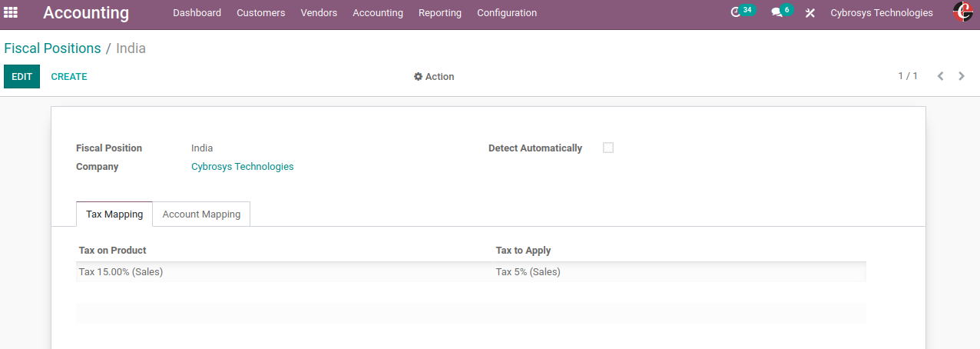Open the Action dropdown menu
Screen dimensions: 980x349
point(434,77)
